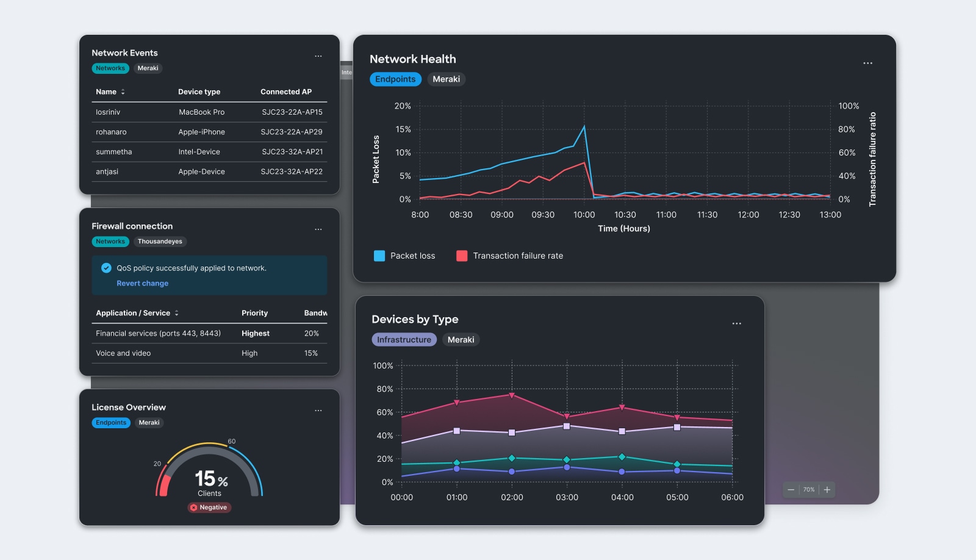Select Meraki tag in License Overview

tap(149, 423)
